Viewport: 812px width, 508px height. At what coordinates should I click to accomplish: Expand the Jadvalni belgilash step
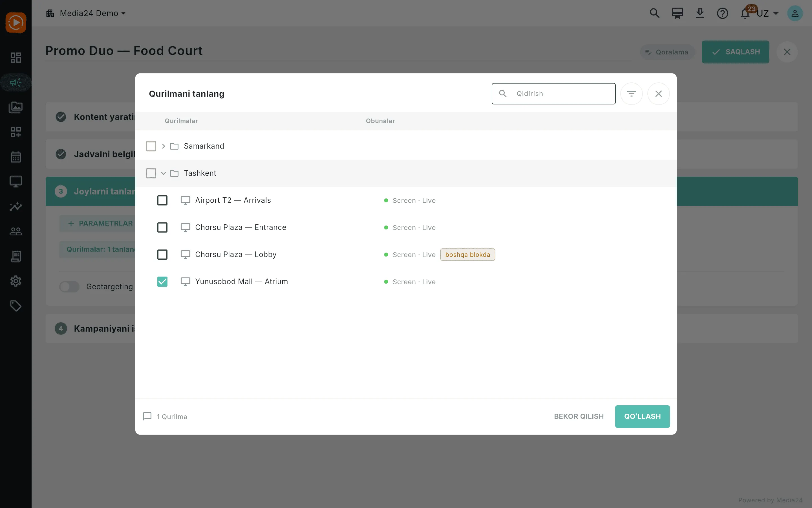click(422, 154)
